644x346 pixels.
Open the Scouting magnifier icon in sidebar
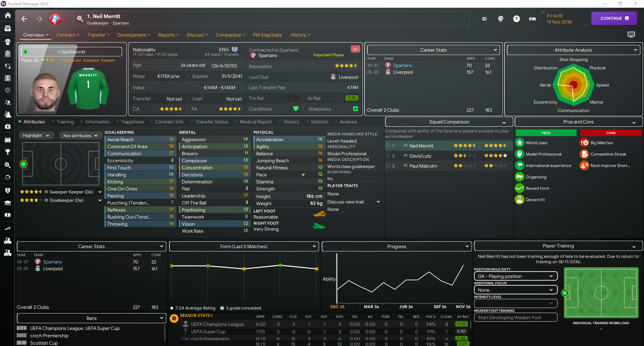tap(8, 165)
